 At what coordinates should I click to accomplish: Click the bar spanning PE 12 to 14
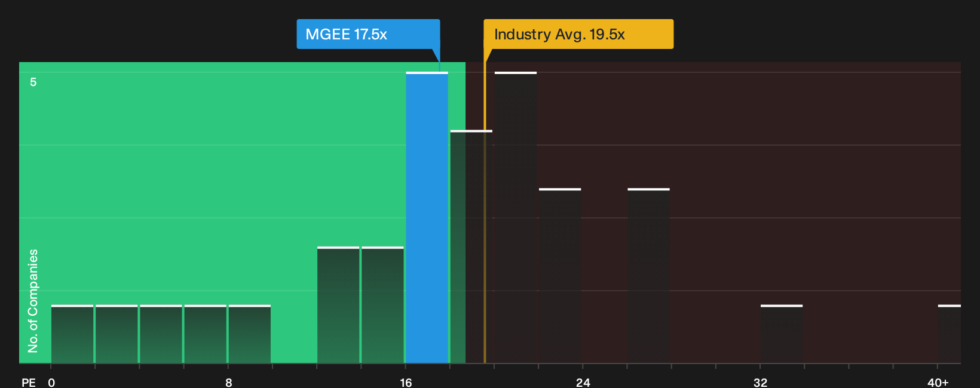338,304
